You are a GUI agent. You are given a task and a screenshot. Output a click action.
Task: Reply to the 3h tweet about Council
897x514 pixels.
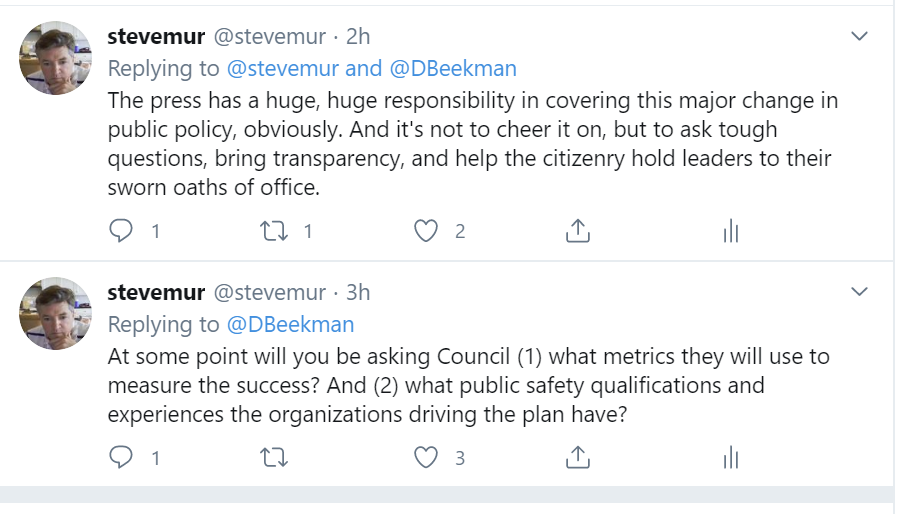tap(121, 458)
